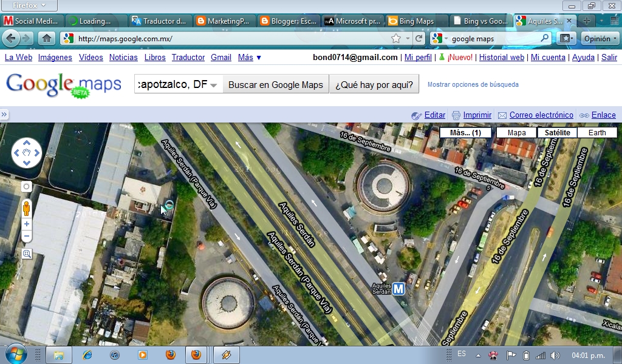Expand the search box location dropdown arrow
The width and height of the screenshot is (622, 364).
tap(214, 84)
